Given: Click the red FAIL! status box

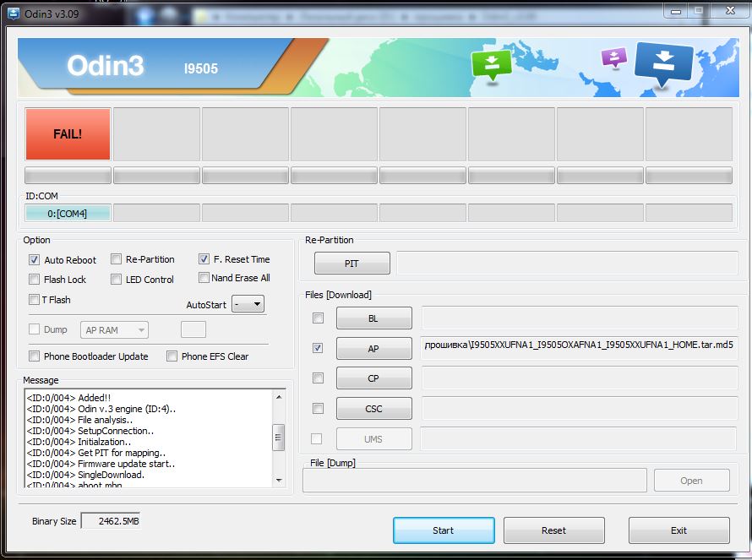Looking at the screenshot, I should click(68, 133).
